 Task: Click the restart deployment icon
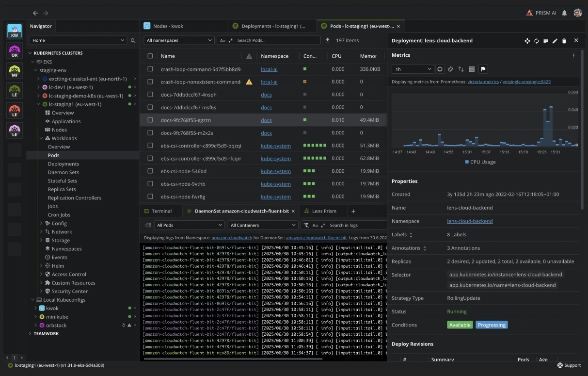click(537, 41)
